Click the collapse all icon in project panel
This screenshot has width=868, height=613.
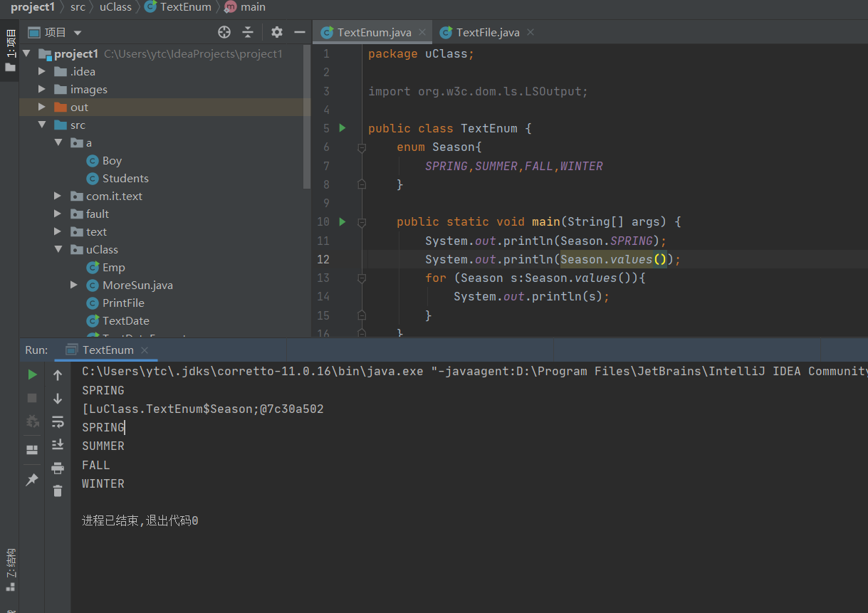point(248,32)
